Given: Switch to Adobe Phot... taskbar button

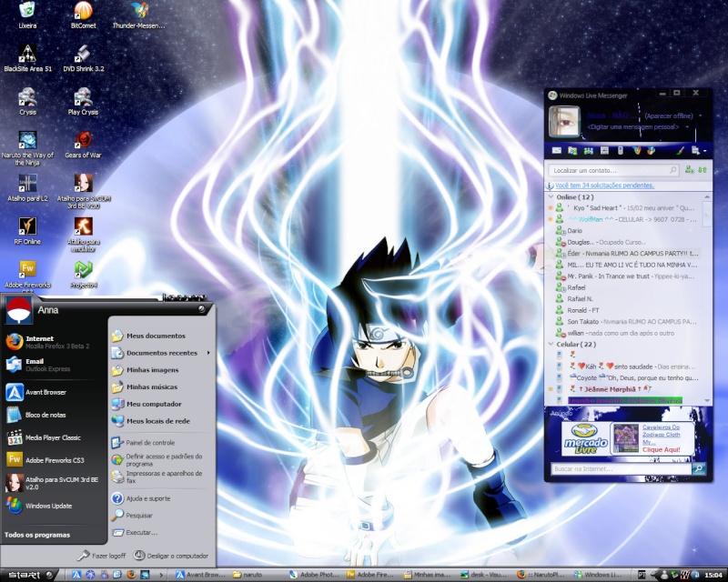Looking at the screenshot, I should coord(314,575).
